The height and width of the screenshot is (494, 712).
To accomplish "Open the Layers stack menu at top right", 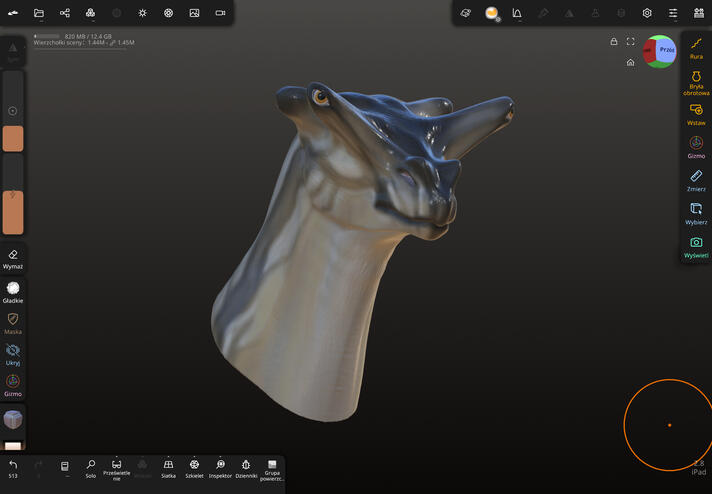I will pyautogui.click(x=699, y=13).
